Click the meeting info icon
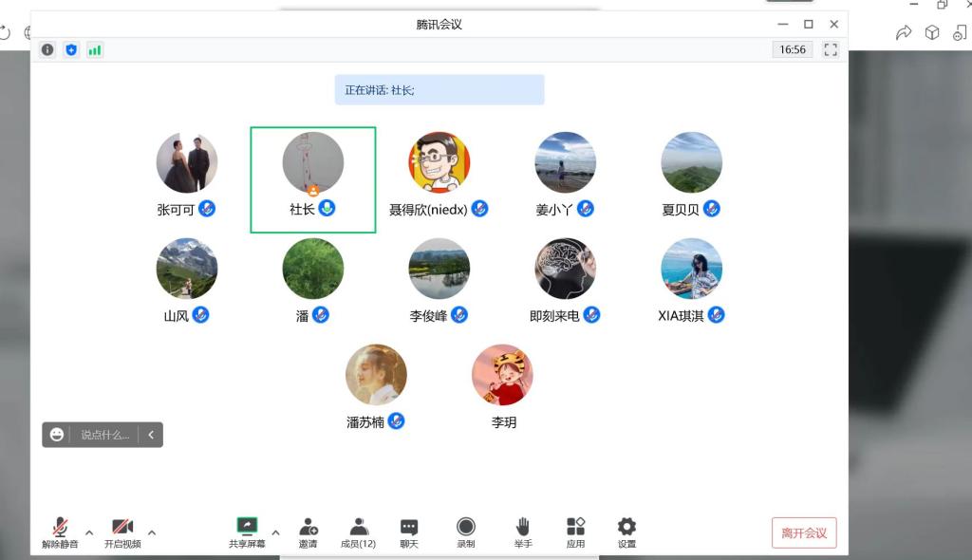 tap(47, 49)
